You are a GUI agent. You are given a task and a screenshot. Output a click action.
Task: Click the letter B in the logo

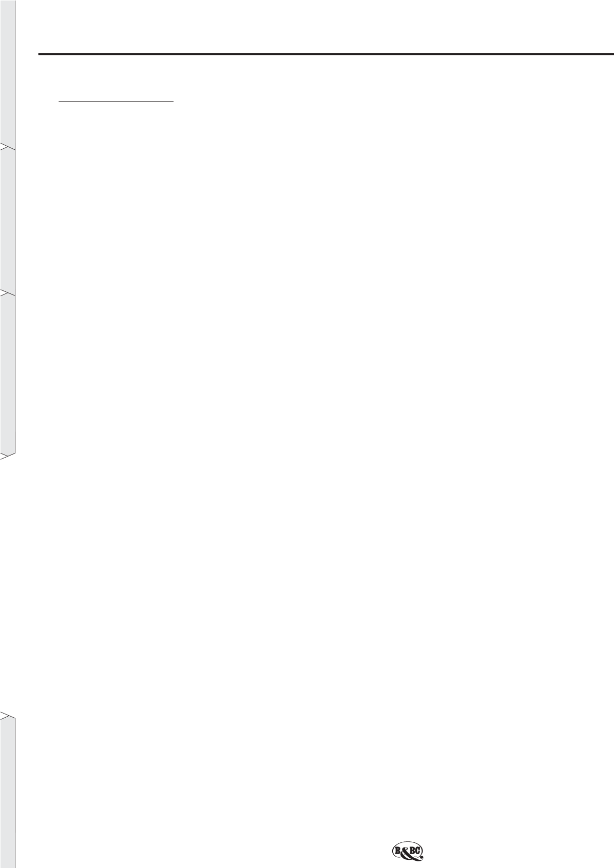tap(397, 851)
